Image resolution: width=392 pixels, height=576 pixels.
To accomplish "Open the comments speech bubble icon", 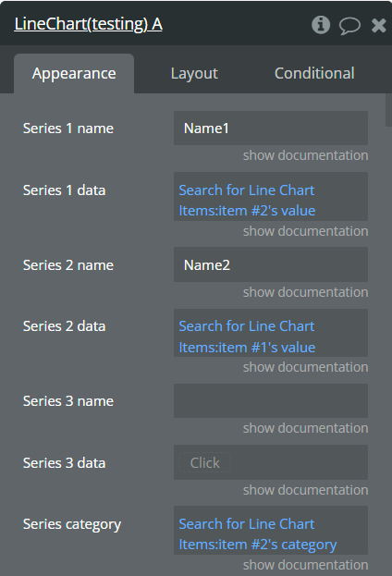I will click(x=349, y=26).
